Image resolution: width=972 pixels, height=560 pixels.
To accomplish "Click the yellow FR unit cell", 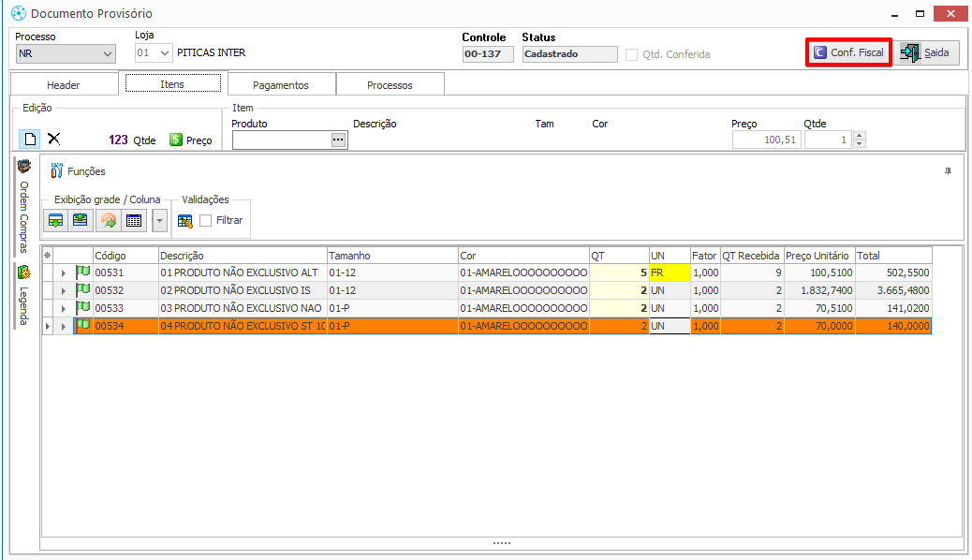I will (x=669, y=273).
